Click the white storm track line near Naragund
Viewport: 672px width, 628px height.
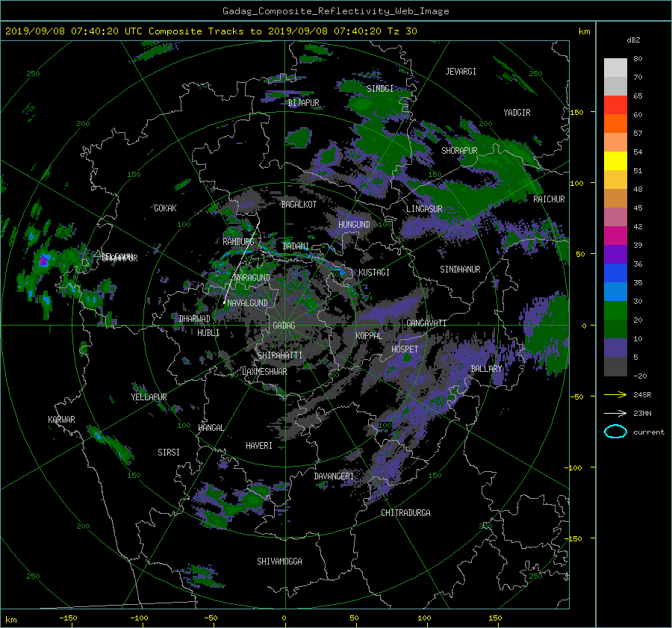tap(242, 262)
